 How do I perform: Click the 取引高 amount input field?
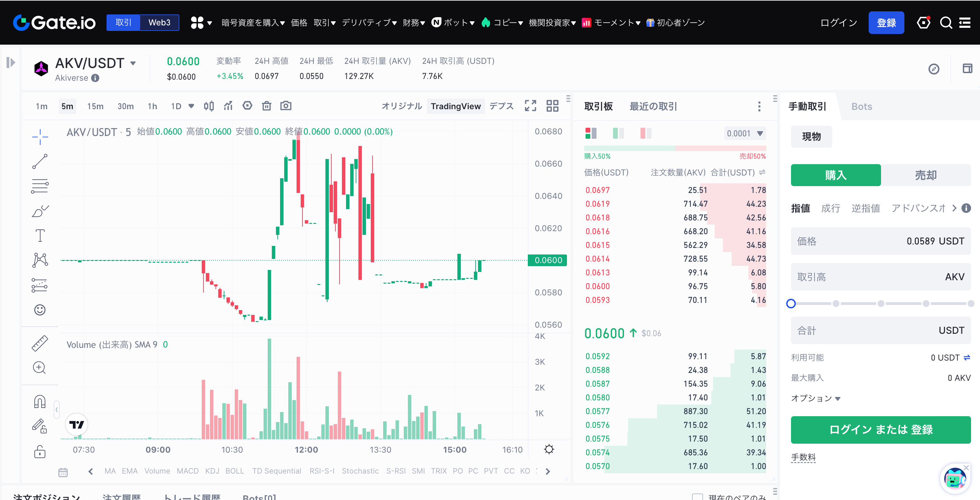pyautogui.click(x=881, y=277)
